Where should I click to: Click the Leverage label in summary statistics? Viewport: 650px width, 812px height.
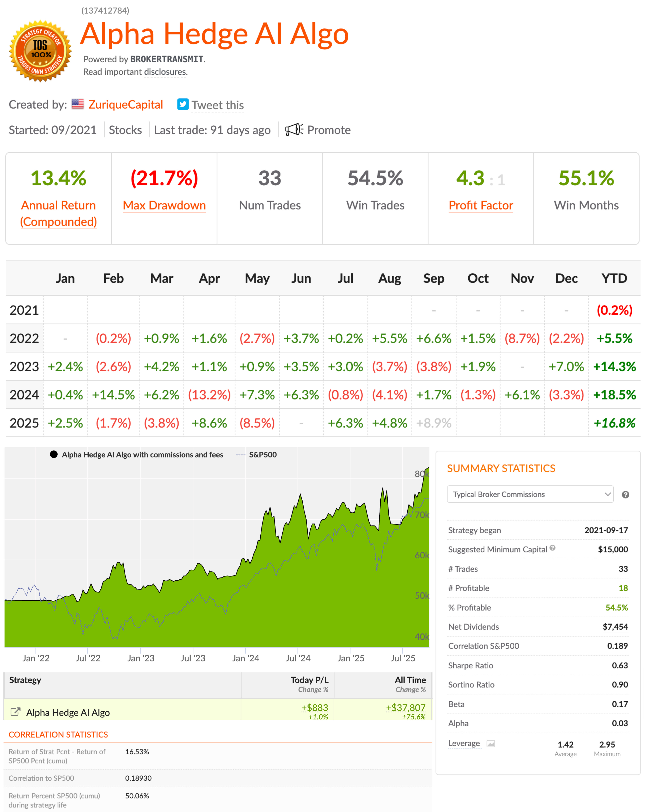click(464, 743)
